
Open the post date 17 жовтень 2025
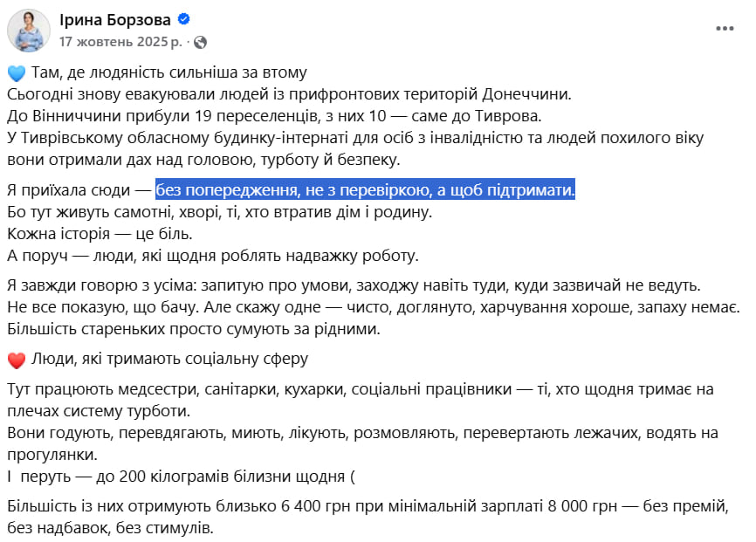pos(120,41)
